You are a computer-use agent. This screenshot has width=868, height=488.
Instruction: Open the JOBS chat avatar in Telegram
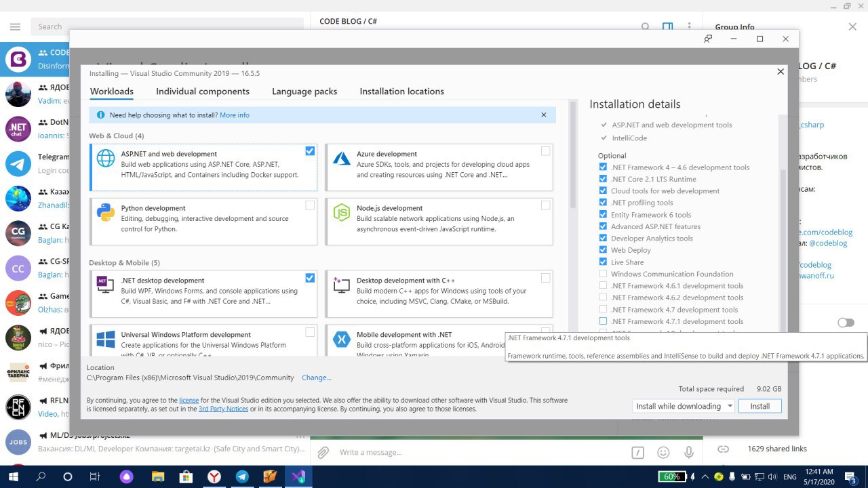[x=18, y=442]
